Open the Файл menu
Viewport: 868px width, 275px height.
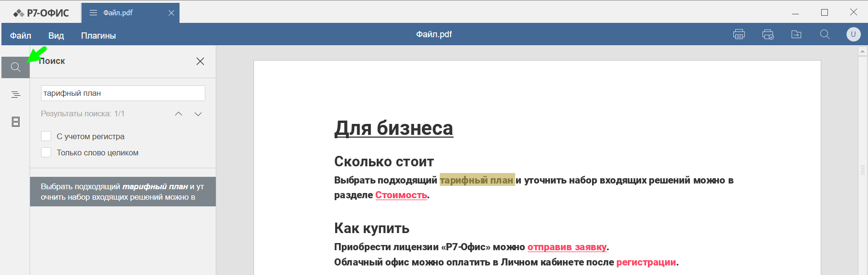click(21, 36)
